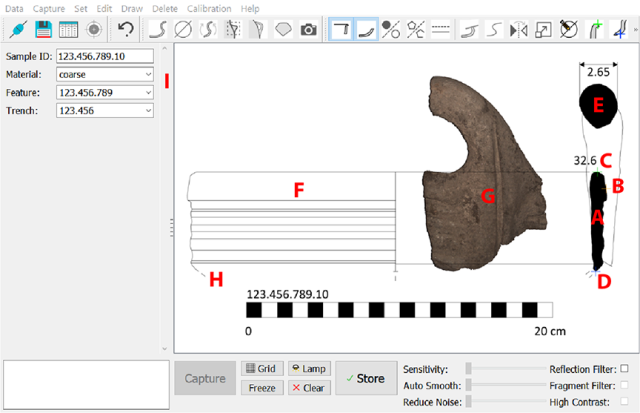
Task: Click the blue floppy disk save icon
Action: pos(43,30)
